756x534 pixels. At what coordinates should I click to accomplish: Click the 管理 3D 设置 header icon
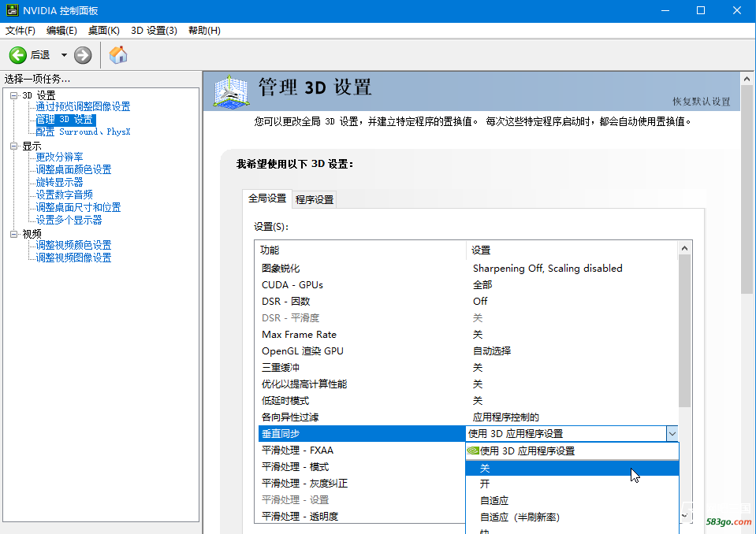tap(233, 92)
